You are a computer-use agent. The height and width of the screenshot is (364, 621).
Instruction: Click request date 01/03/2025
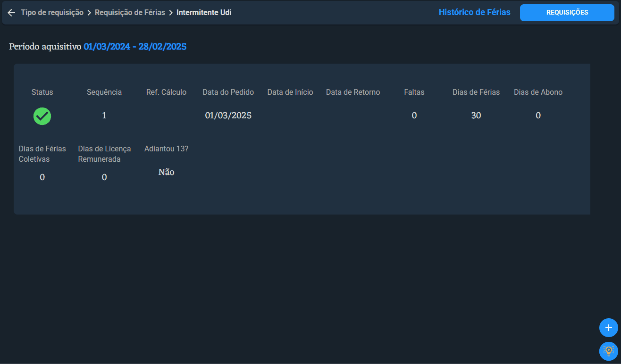pos(228,116)
